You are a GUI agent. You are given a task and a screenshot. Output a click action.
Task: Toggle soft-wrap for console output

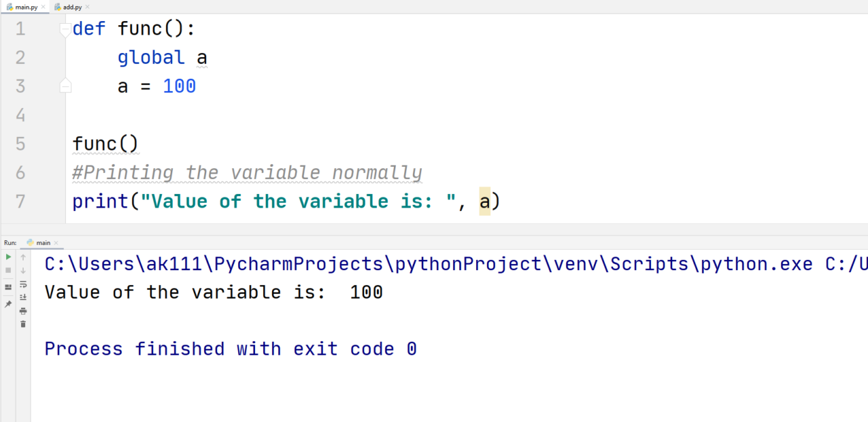tap(23, 285)
